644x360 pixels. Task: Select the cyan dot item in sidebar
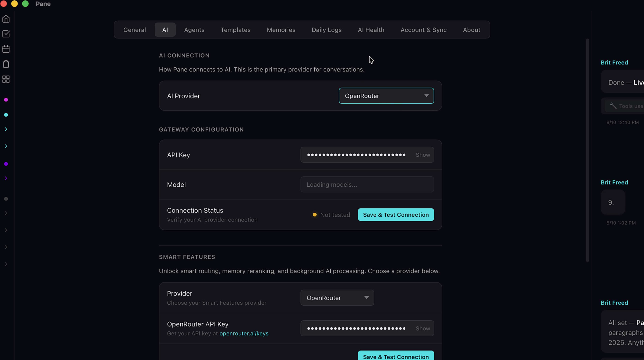[x=6, y=115]
